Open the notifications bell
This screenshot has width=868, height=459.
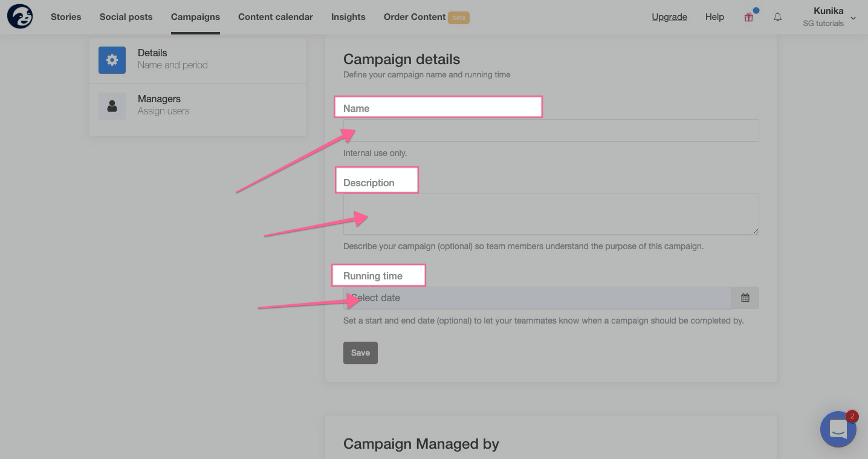coord(778,17)
